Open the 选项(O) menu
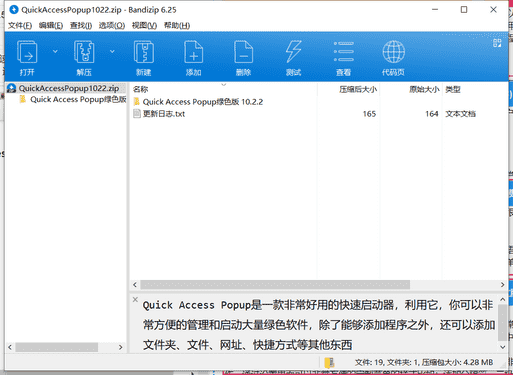Screen dimensions: 513x375 tap(112, 25)
